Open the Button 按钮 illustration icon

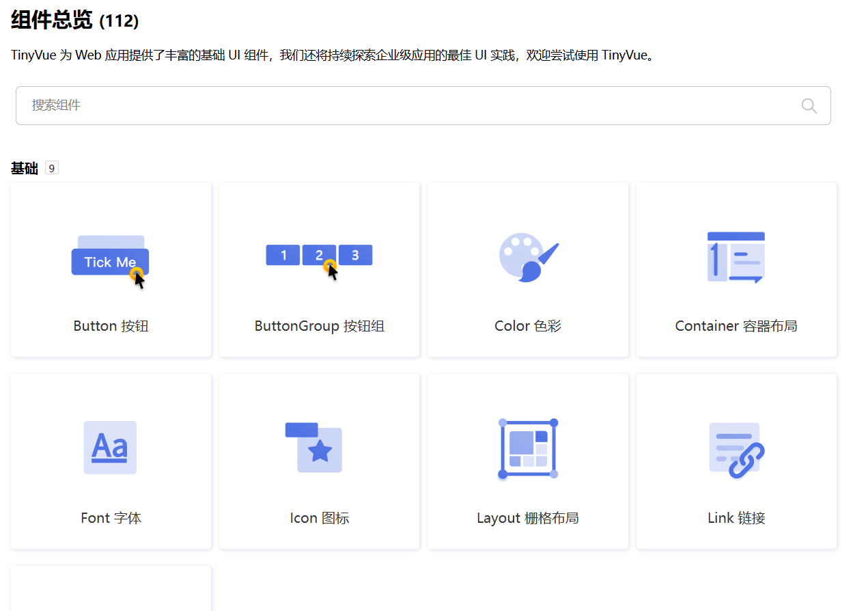click(x=111, y=262)
